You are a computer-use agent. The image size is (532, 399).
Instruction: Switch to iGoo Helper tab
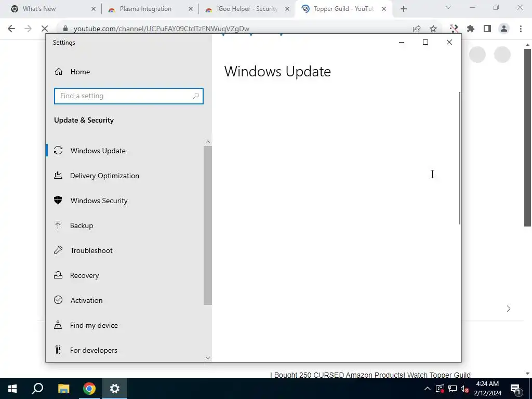[x=247, y=9]
